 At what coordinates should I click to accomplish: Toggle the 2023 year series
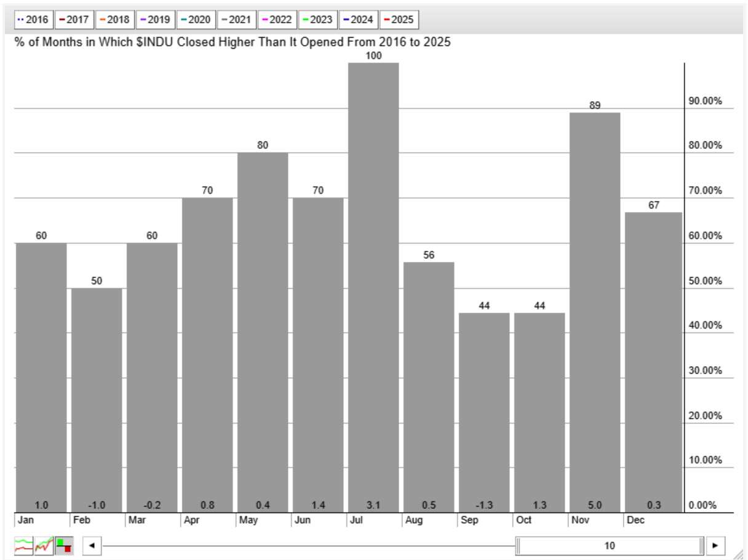coord(318,20)
